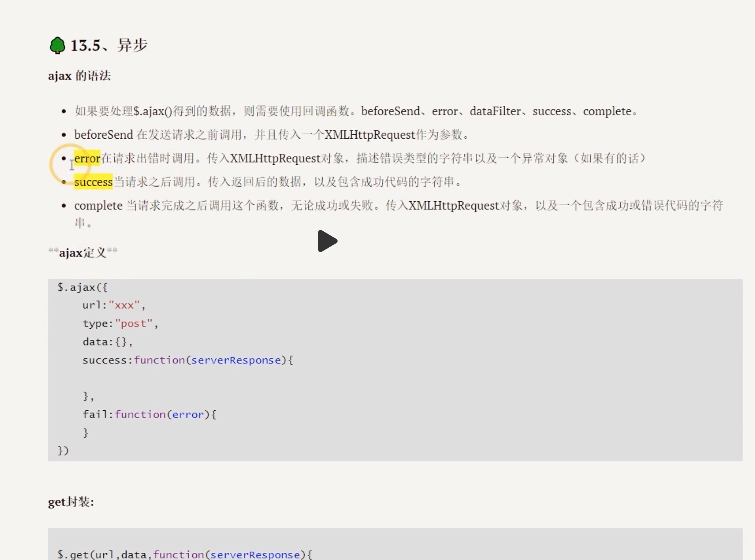Click the url:"xxx" line in code

tap(114, 305)
